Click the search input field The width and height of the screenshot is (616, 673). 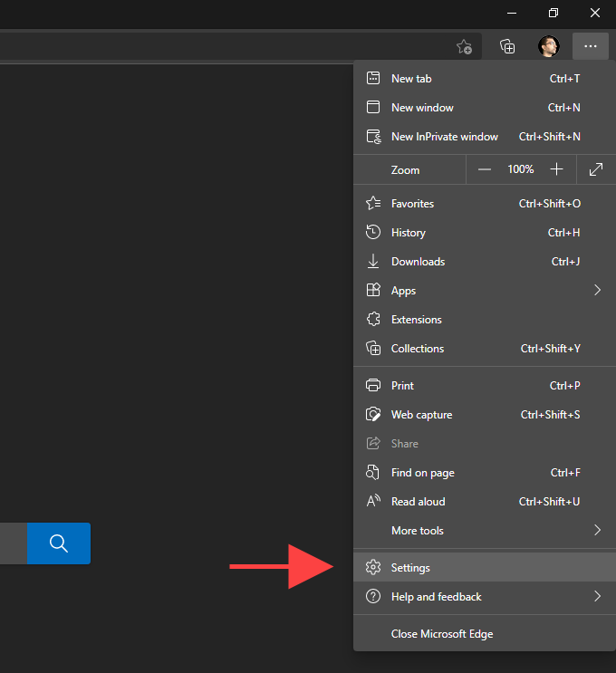tap(13, 543)
